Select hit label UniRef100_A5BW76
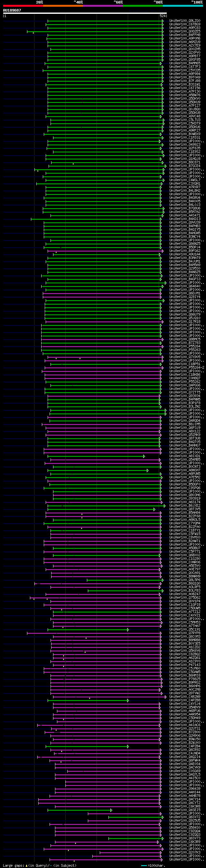 [x=185, y=95]
